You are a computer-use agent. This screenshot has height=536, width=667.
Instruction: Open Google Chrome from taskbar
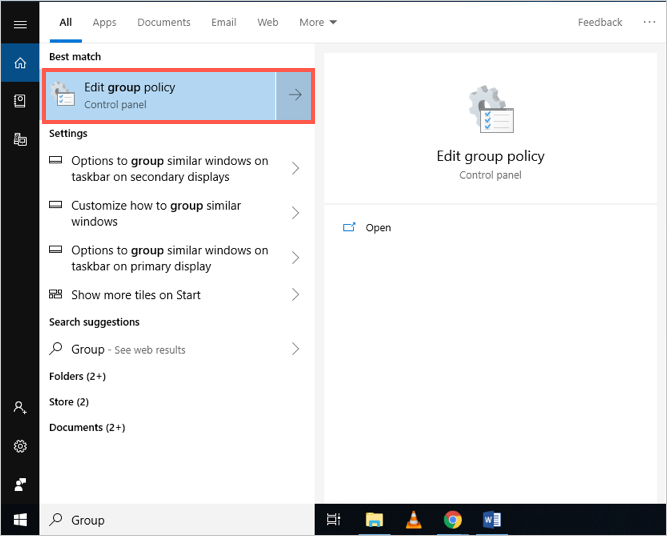pos(453,519)
